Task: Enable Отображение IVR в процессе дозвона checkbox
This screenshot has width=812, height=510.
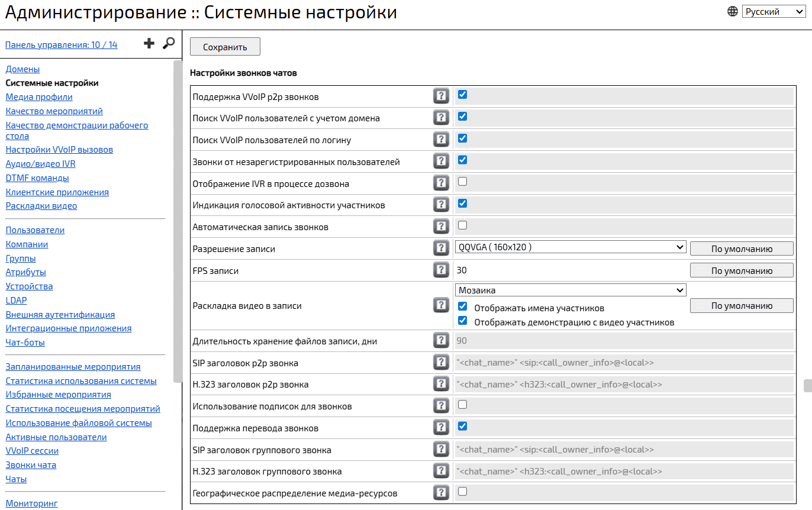Action: coord(463,182)
